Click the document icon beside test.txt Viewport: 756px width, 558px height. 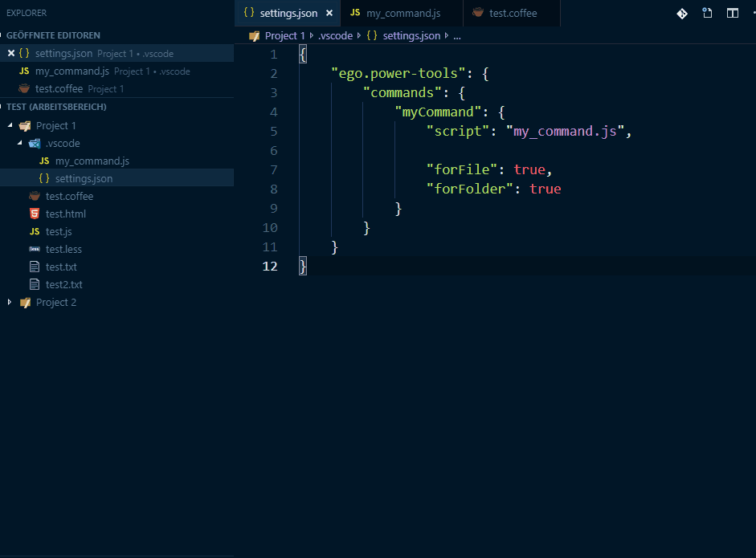tap(35, 267)
